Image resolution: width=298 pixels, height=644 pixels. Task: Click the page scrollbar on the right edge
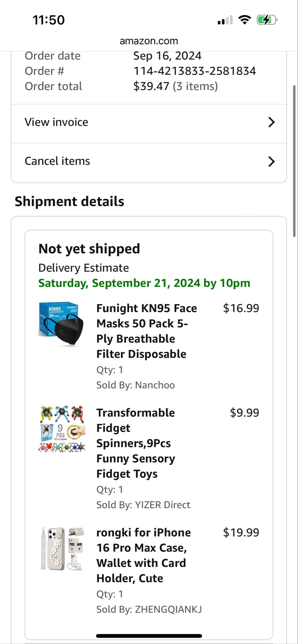[295, 160]
